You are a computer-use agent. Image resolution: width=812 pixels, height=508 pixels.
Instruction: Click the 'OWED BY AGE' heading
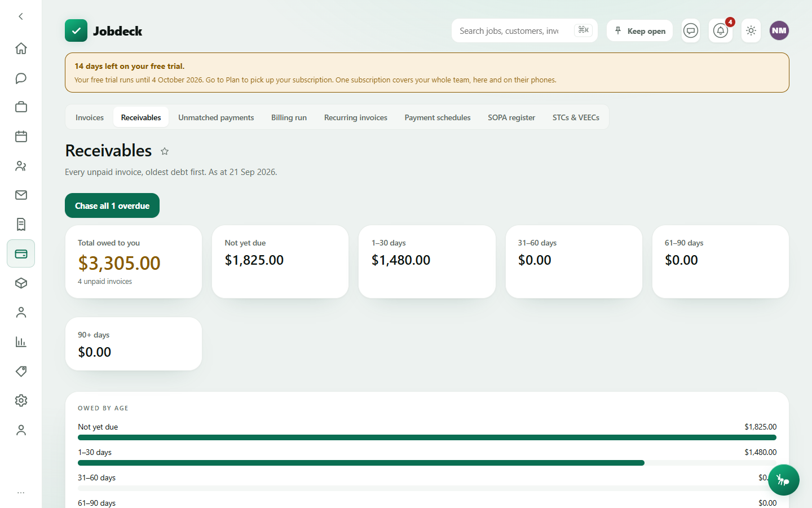point(103,408)
